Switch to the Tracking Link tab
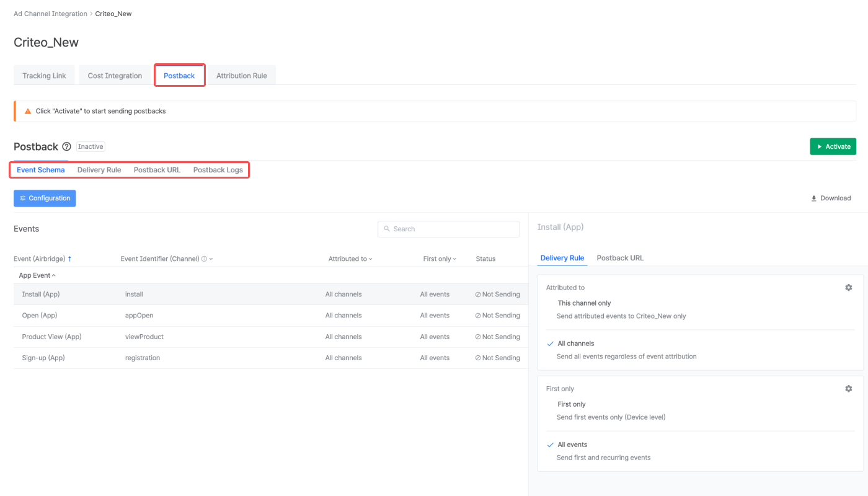The height and width of the screenshot is (496, 868). point(44,76)
